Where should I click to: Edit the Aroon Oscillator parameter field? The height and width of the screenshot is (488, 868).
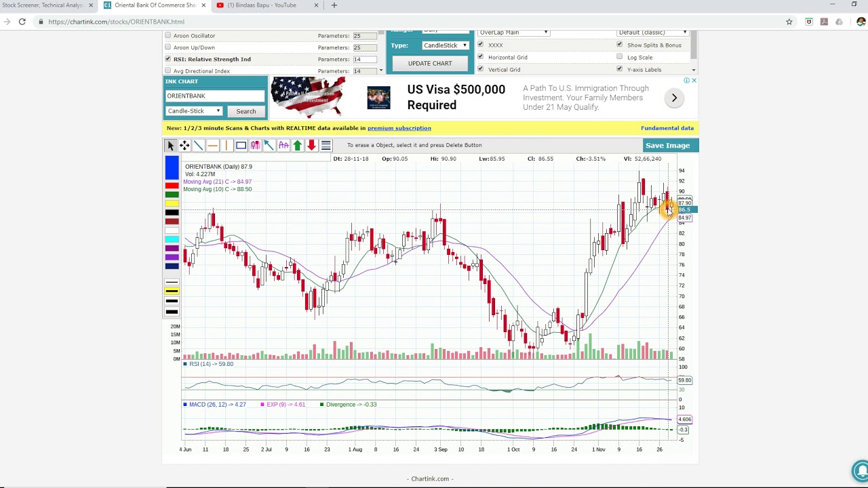click(366, 35)
